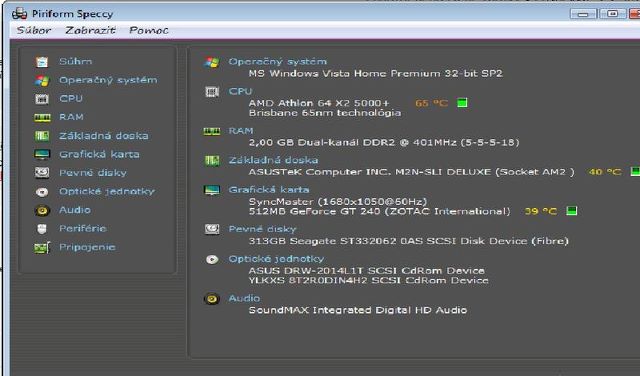Click the Periférie mouse icon in sidebar

pyautogui.click(x=42, y=229)
